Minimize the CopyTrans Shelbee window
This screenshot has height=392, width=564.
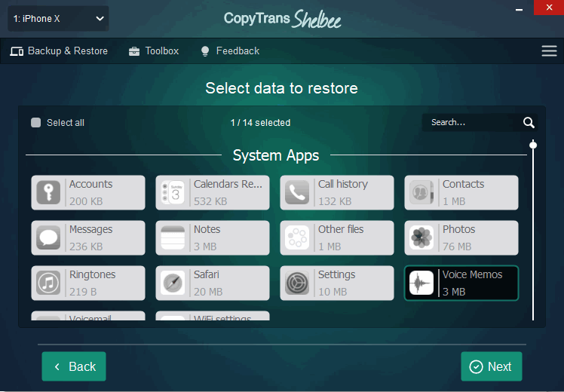click(x=519, y=10)
